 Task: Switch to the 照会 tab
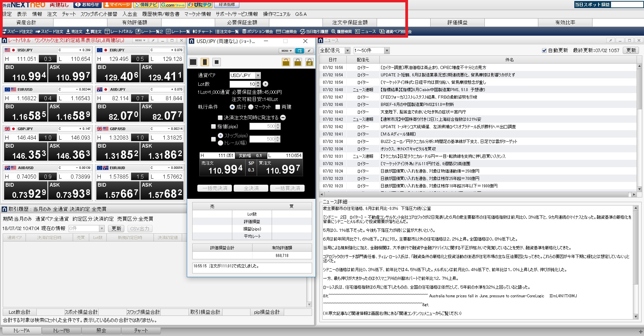click(x=101, y=331)
